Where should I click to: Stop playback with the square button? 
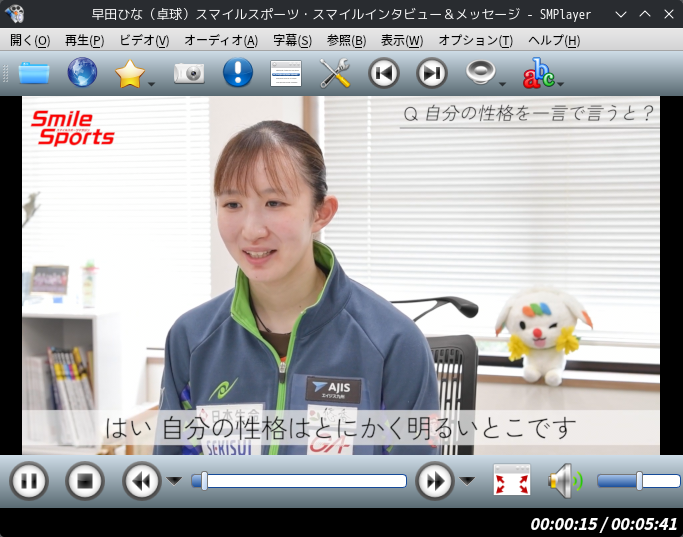pyautogui.click(x=85, y=481)
